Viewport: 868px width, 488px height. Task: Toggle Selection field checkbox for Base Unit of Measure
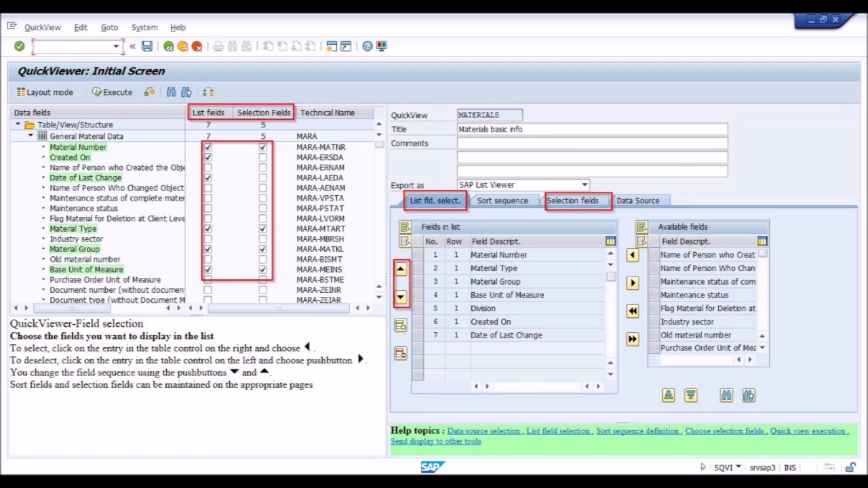[262, 270]
